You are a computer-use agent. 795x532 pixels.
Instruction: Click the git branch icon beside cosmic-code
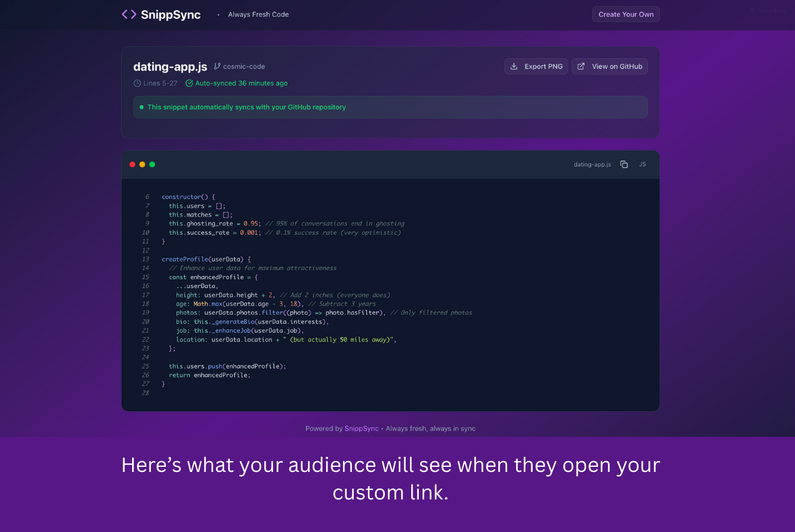coord(217,66)
